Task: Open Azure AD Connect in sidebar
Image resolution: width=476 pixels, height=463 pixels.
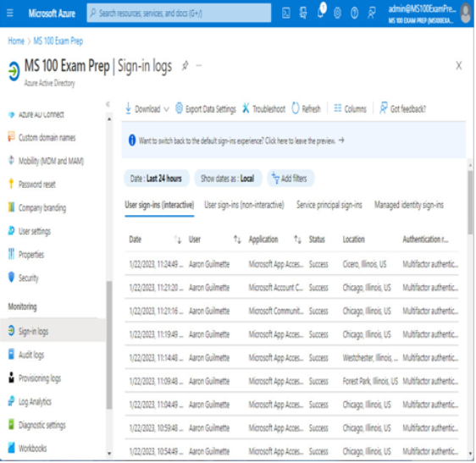Action: tap(41, 114)
